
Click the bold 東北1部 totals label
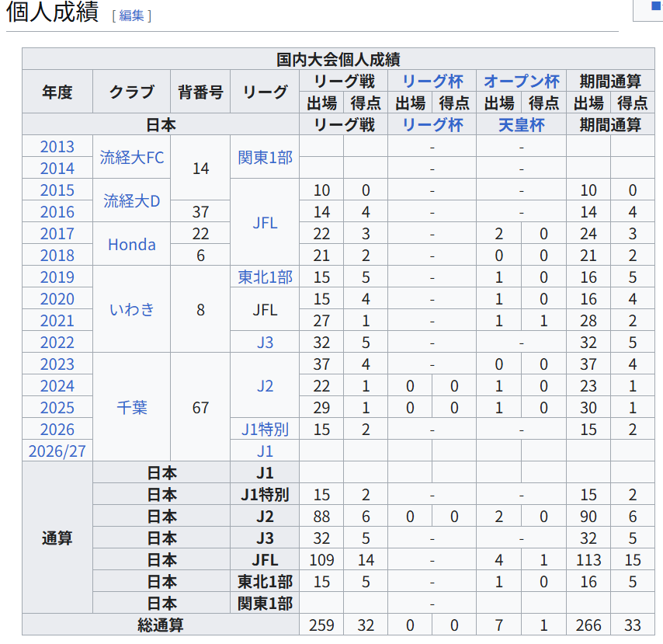(265, 582)
